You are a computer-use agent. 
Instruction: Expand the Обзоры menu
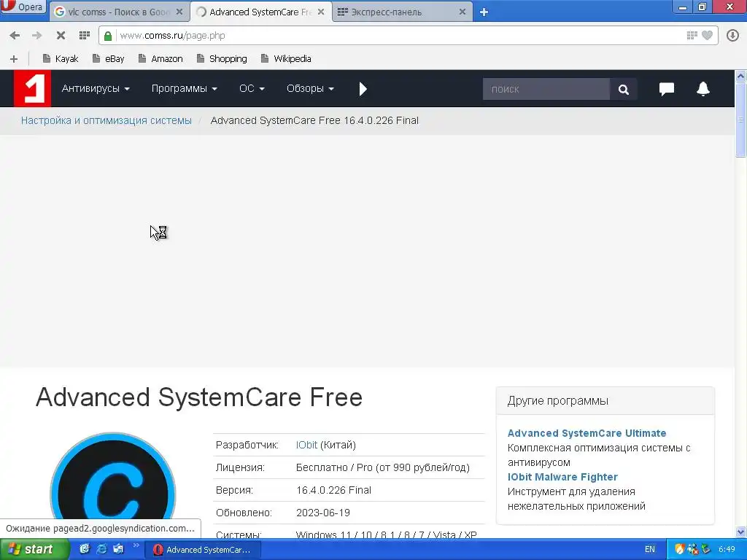[x=310, y=88]
